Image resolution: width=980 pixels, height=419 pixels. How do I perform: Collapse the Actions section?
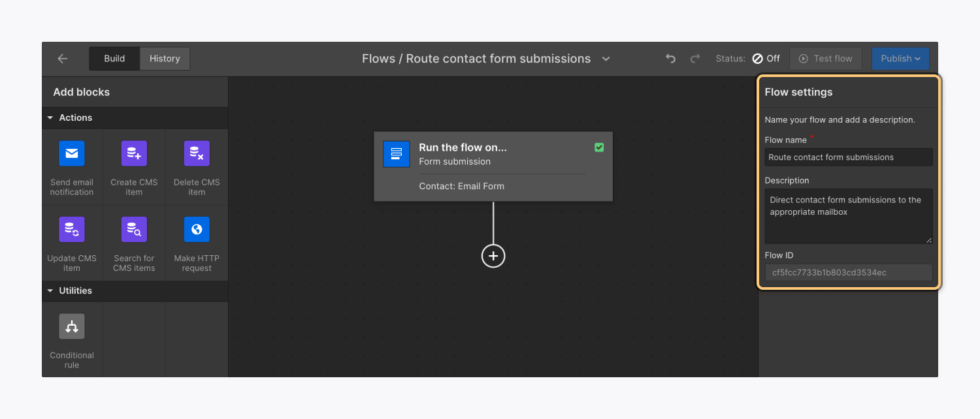pos(50,117)
